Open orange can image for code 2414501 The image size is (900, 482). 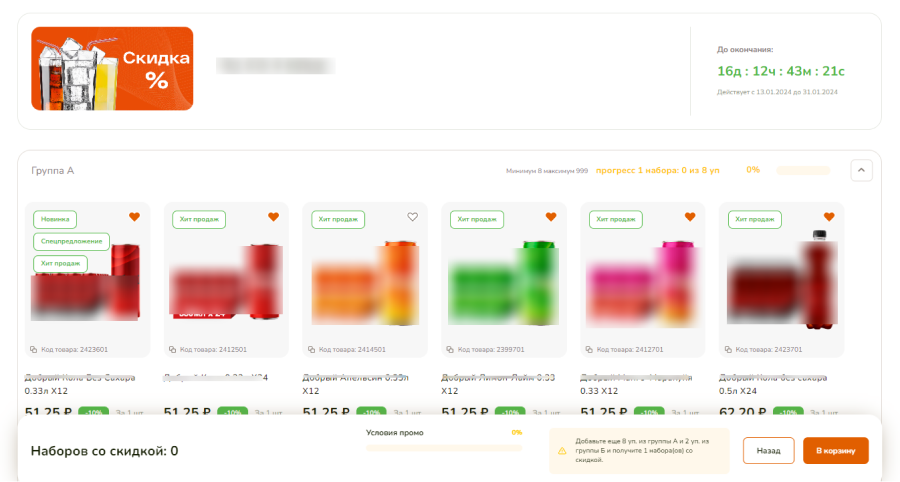(365, 283)
